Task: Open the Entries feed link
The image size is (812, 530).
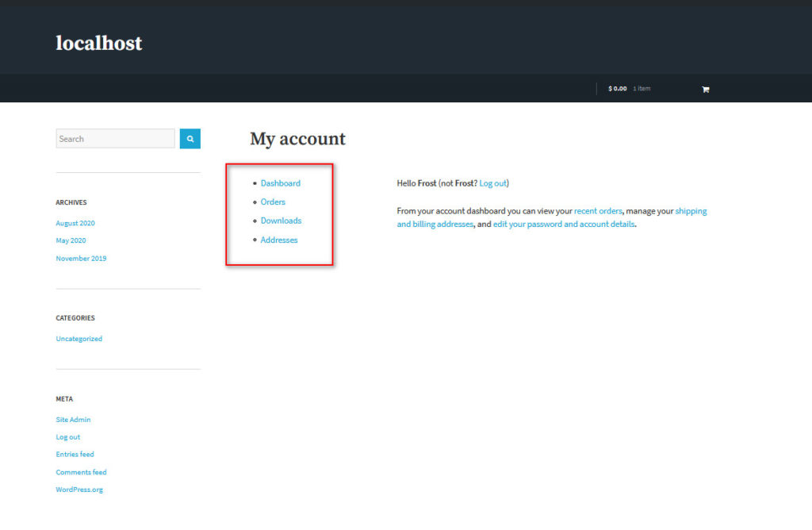Action: (x=75, y=455)
